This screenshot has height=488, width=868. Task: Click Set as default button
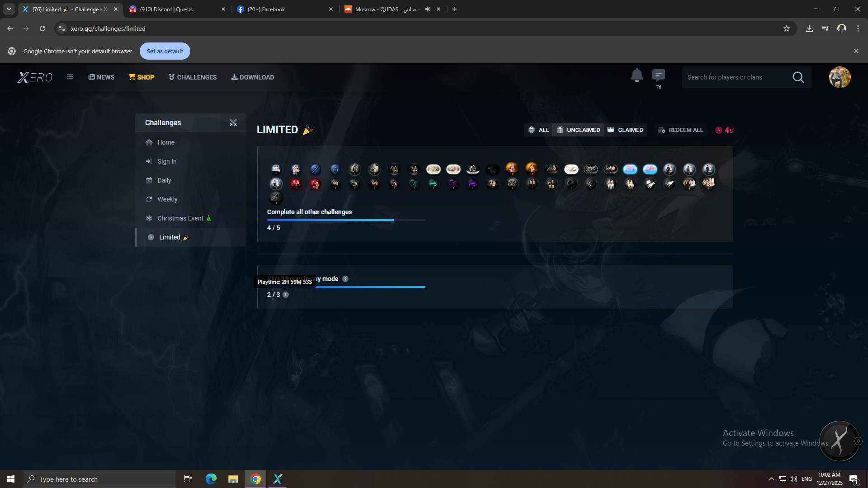click(165, 51)
